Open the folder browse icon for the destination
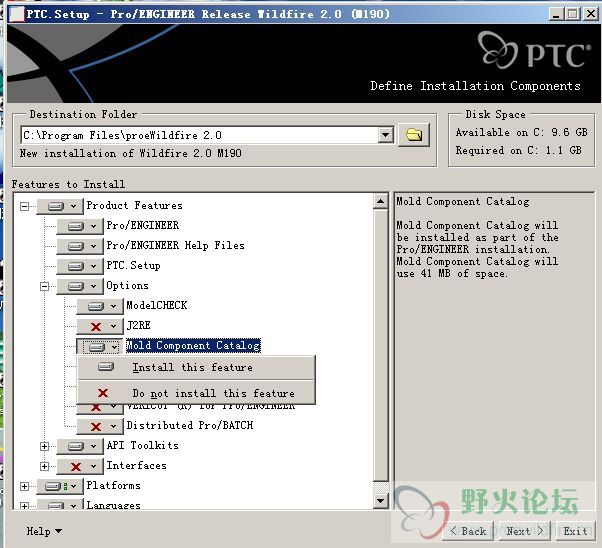The image size is (602, 548). [x=414, y=135]
